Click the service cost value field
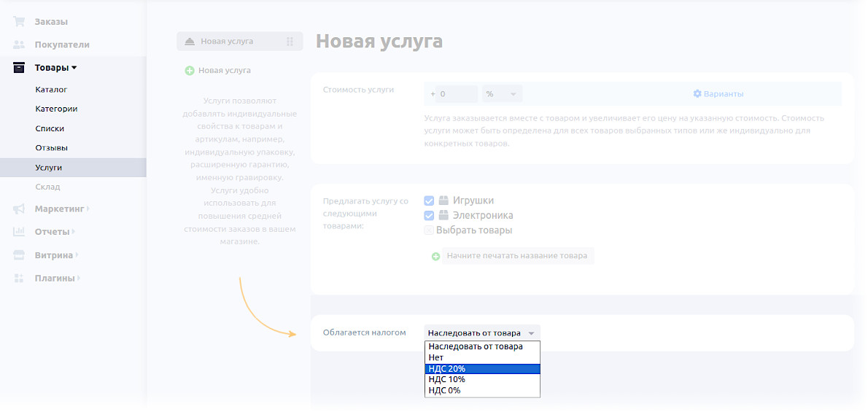This screenshot has width=868, height=412. click(x=457, y=94)
